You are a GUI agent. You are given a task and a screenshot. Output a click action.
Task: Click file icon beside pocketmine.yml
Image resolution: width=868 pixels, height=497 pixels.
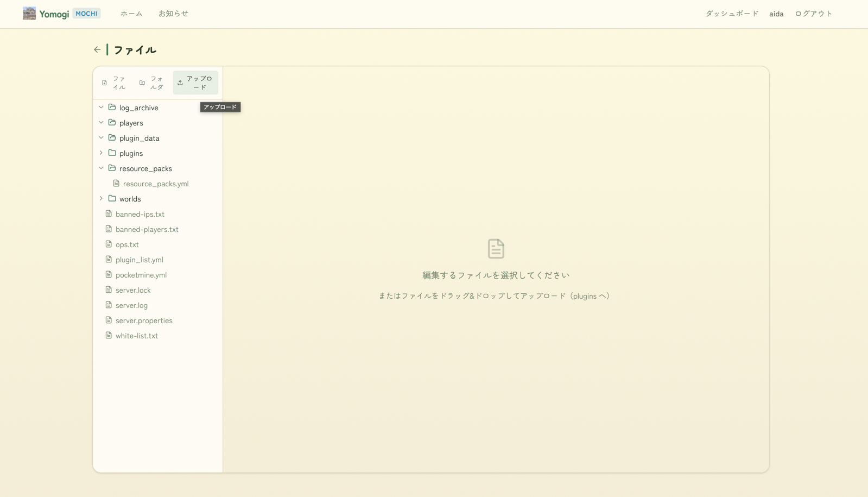point(109,275)
